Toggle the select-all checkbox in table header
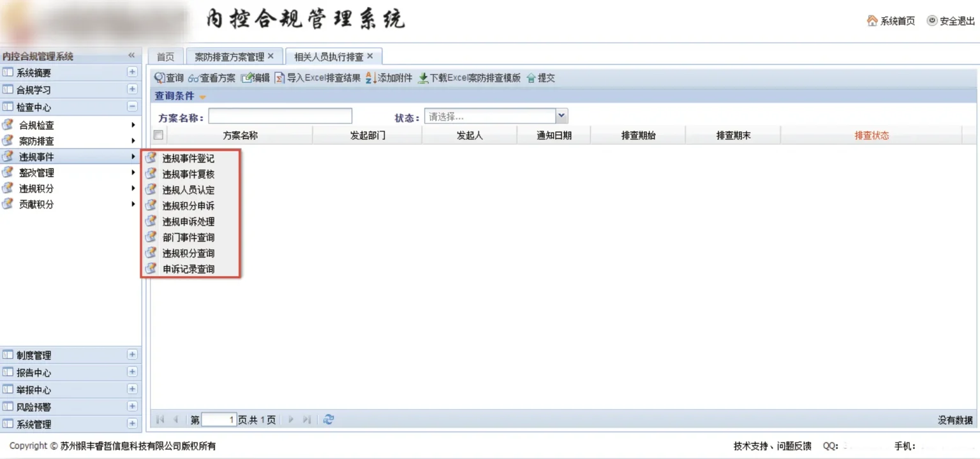The width and height of the screenshot is (980, 459). point(158,135)
